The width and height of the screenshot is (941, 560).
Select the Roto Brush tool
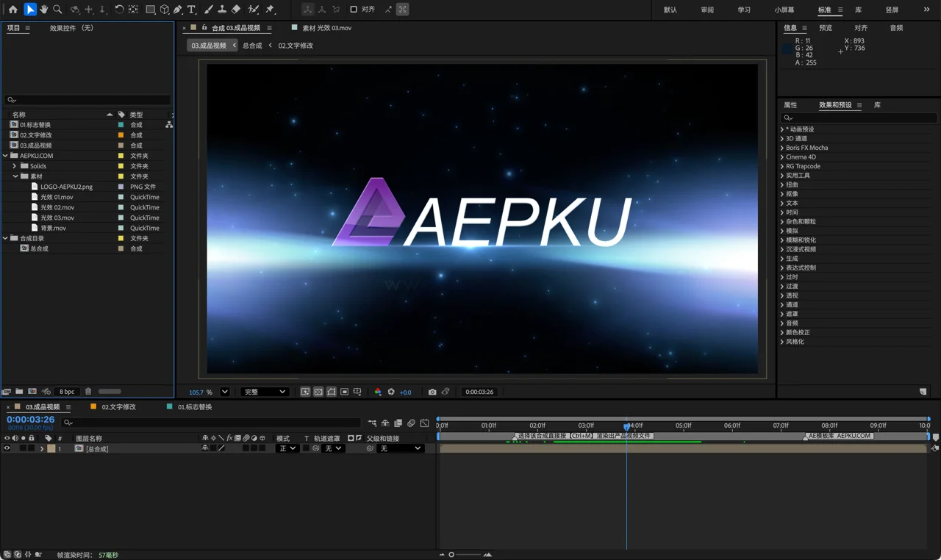pyautogui.click(x=254, y=10)
